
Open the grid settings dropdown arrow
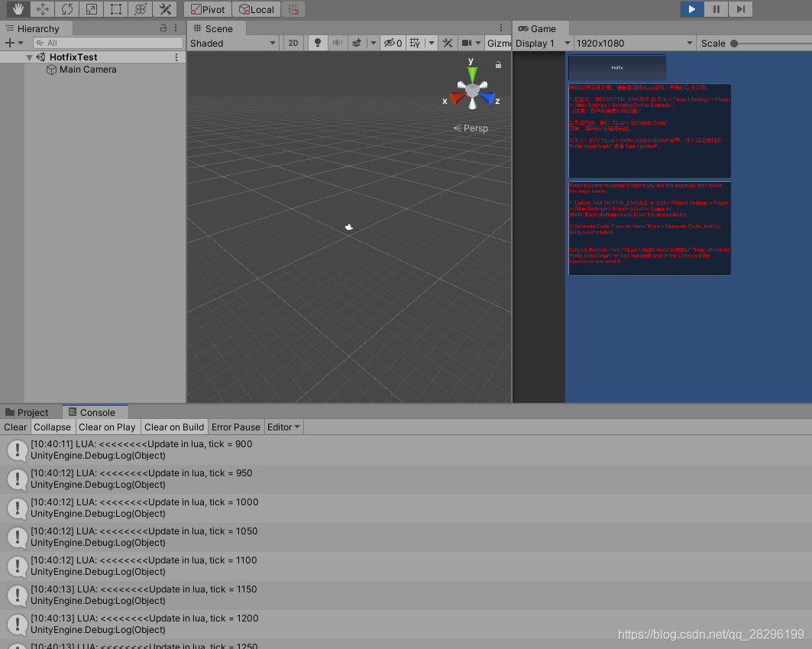coord(432,44)
